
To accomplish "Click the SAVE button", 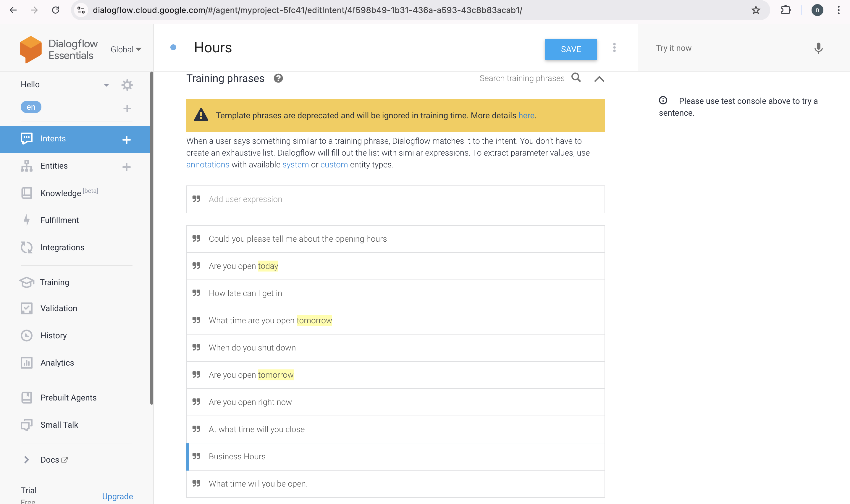I will 571,49.
